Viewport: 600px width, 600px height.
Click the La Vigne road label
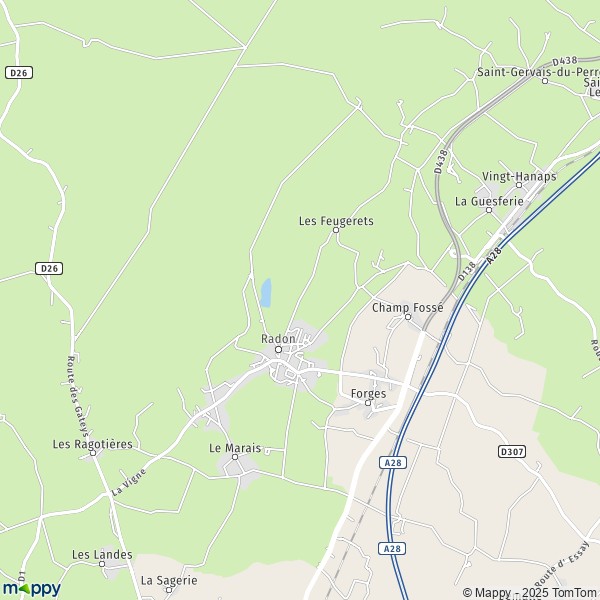(x=129, y=482)
